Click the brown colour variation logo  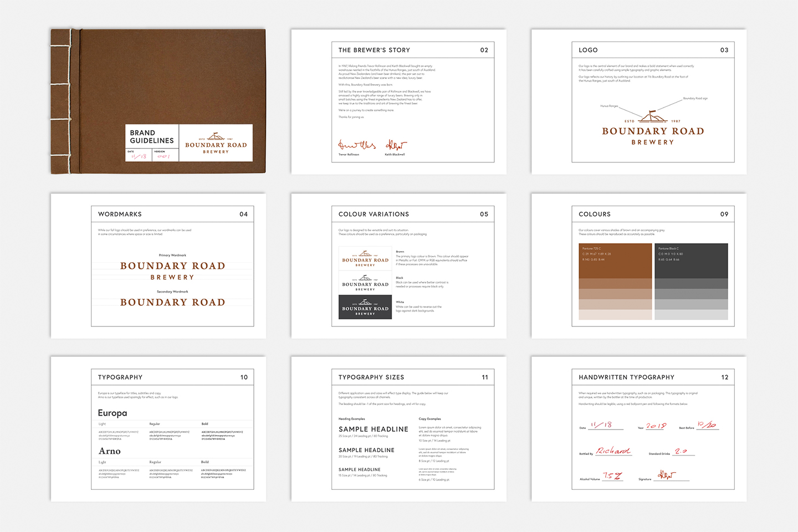click(365, 259)
